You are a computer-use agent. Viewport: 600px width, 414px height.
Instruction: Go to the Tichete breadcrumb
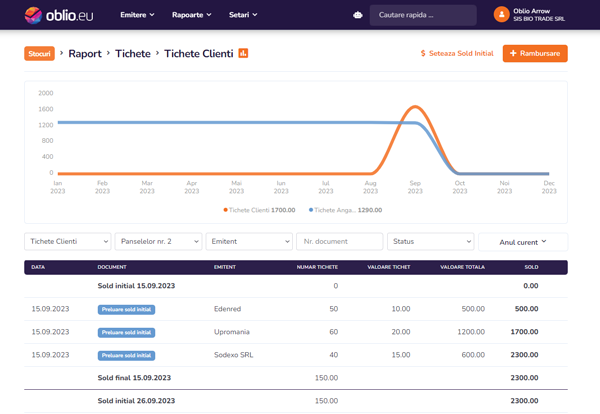[x=133, y=54]
